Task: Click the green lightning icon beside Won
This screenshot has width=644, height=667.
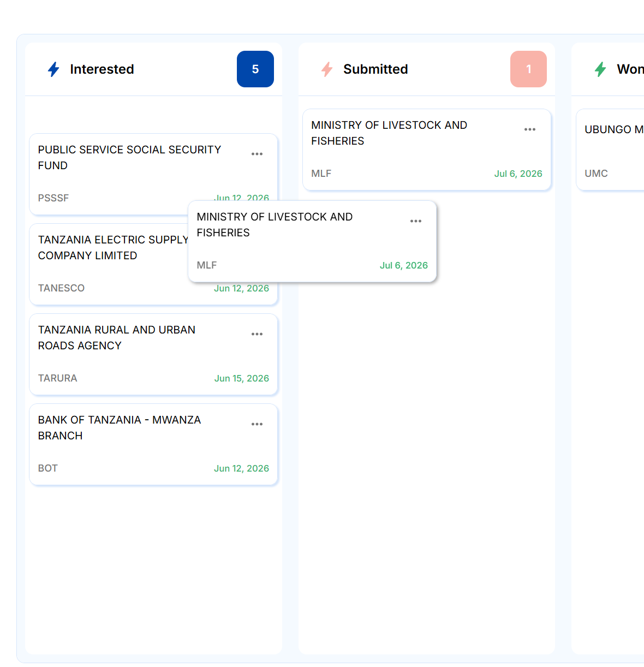Action: [600, 69]
